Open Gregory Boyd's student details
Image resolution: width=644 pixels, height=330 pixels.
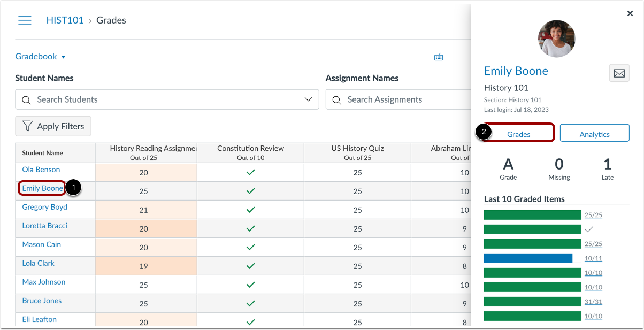tap(44, 206)
